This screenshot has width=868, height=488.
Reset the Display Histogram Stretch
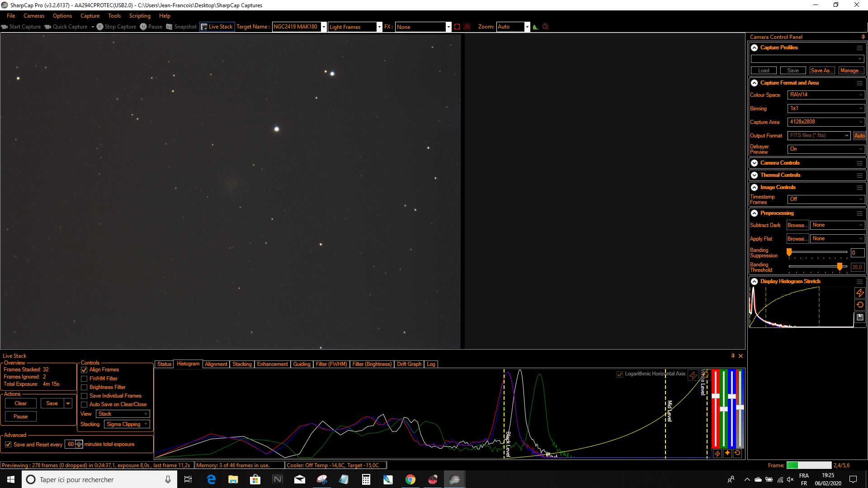point(860,305)
